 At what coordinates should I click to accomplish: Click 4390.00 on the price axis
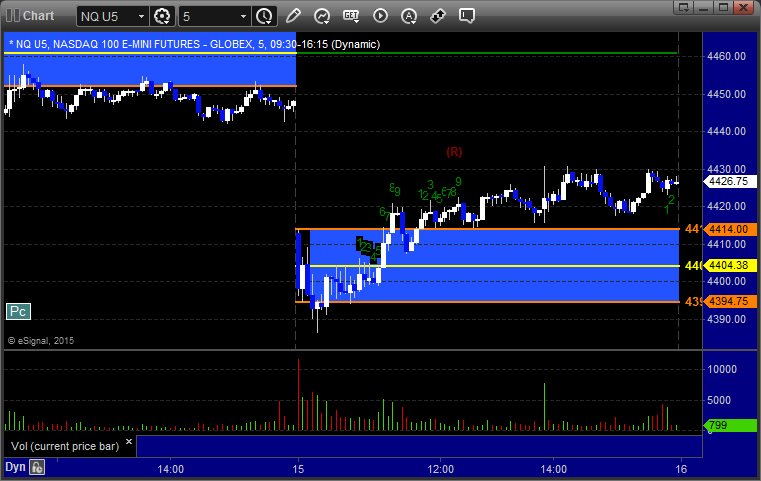(727, 319)
